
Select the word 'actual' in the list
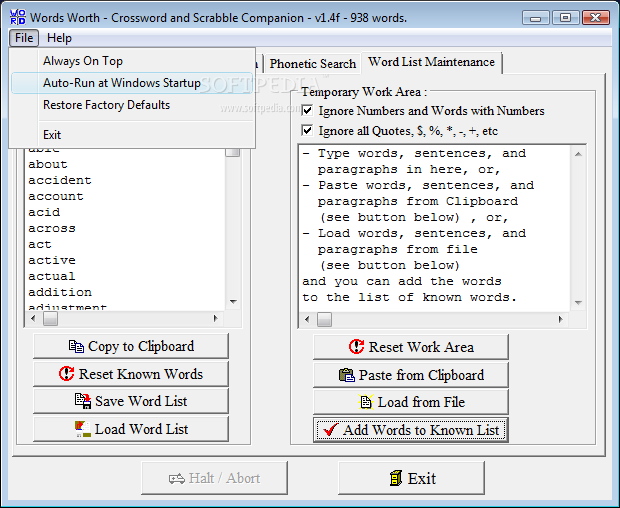click(x=52, y=276)
